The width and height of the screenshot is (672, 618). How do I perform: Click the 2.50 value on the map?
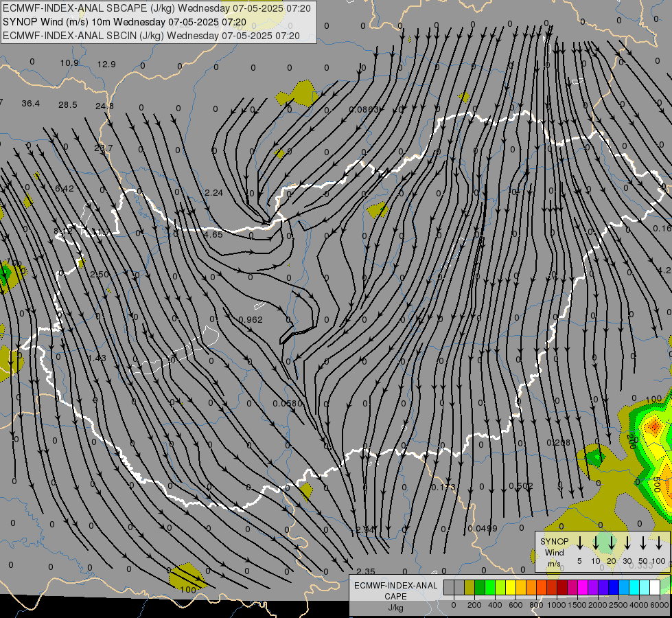click(x=100, y=275)
